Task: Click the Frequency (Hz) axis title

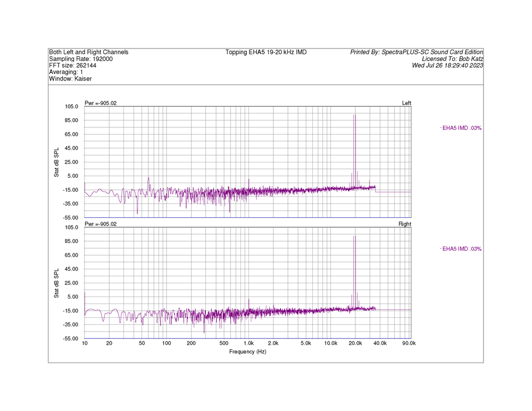Action: (247, 352)
